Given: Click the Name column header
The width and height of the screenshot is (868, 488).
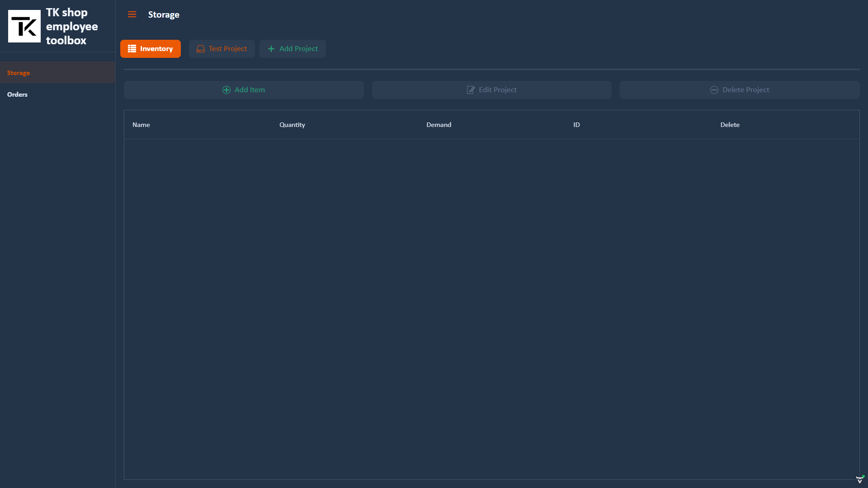Looking at the screenshot, I should tap(141, 125).
